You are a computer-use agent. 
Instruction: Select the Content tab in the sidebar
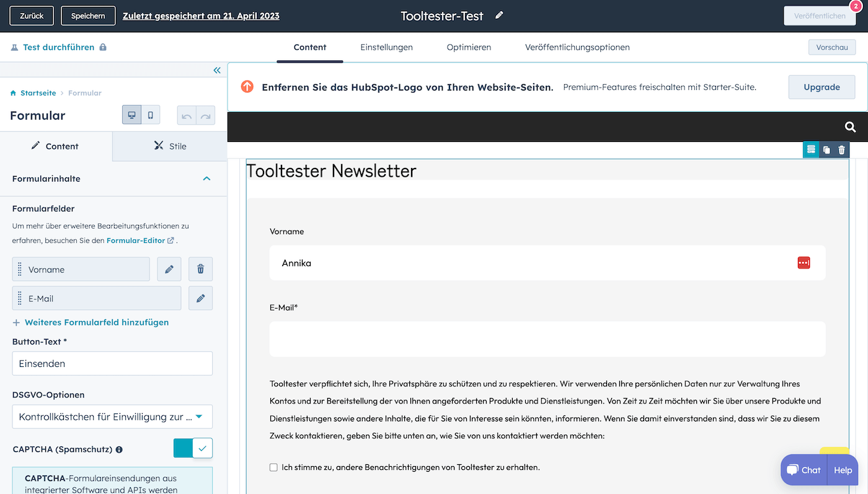[x=56, y=146]
